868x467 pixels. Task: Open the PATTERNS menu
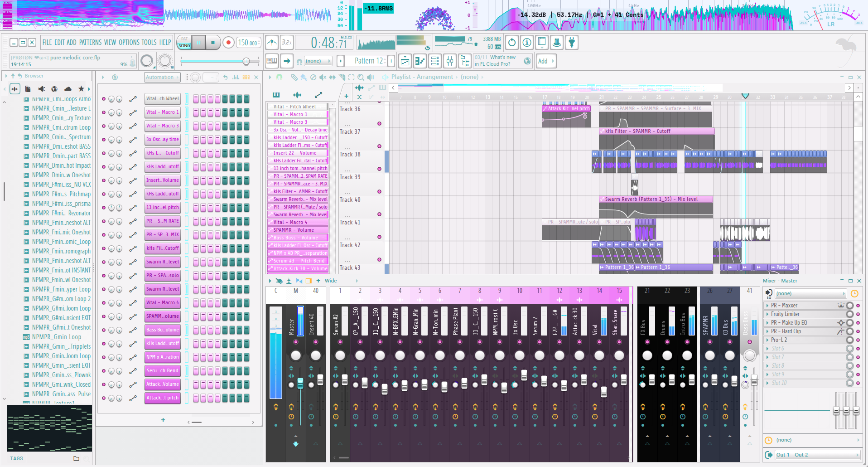(x=90, y=43)
